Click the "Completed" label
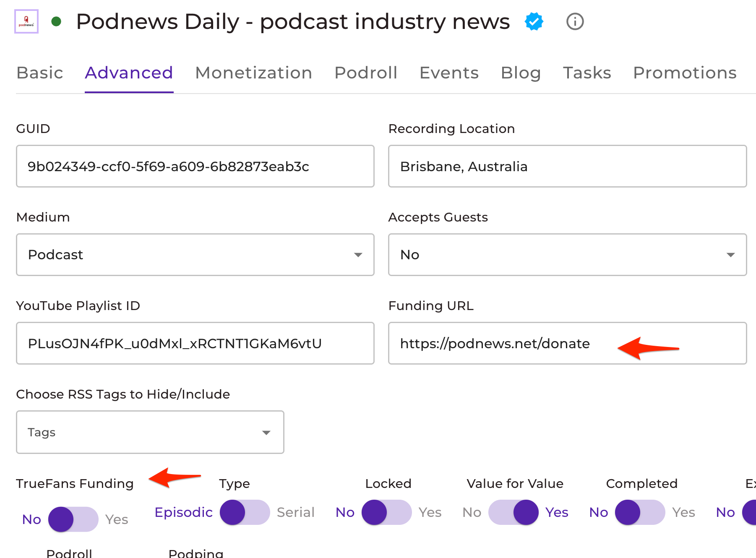This screenshot has height=558, width=756. [x=642, y=484]
